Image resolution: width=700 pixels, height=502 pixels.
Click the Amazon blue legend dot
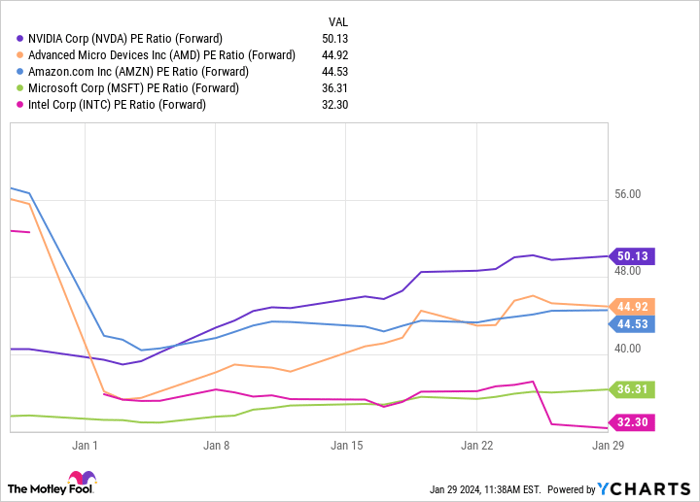click(19, 70)
